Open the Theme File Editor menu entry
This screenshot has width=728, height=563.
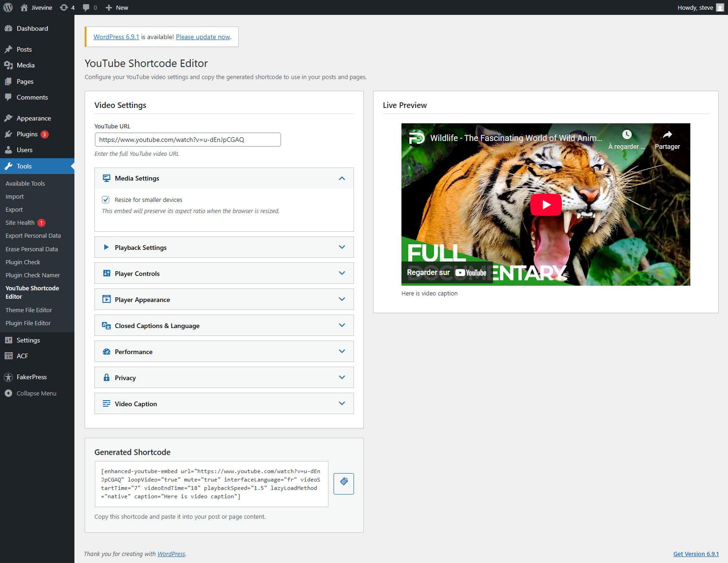(x=28, y=310)
